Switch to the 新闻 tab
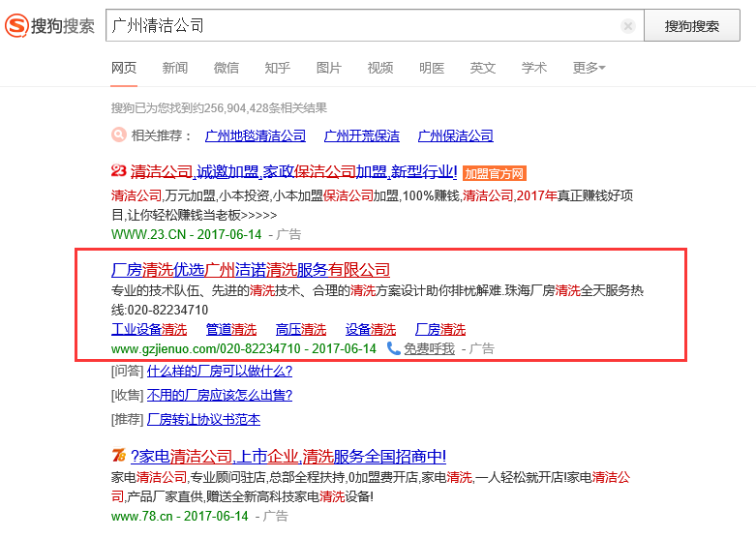This screenshot has width=756, height=538. pos(175,68)
